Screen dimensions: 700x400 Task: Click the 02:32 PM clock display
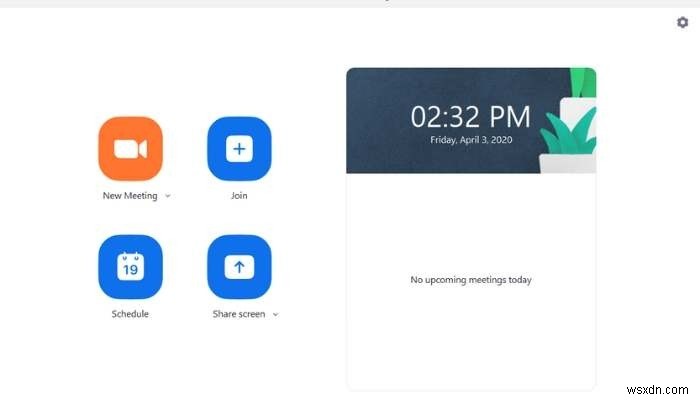(x=471, y=117)
